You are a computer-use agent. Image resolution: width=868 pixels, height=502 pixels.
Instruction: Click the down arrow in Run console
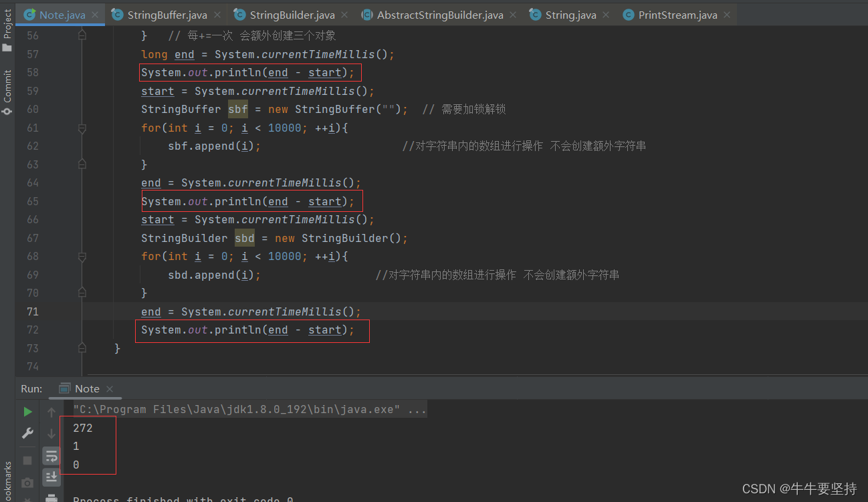[51, 434]
